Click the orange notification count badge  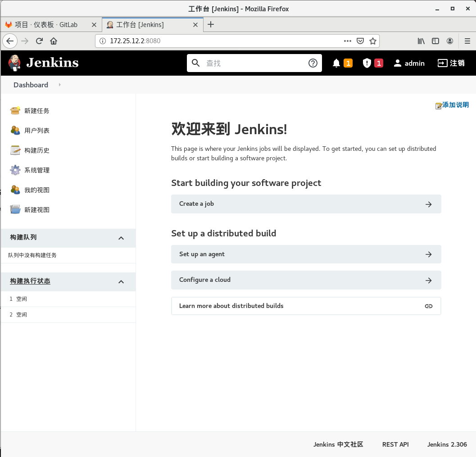[348, 63]
